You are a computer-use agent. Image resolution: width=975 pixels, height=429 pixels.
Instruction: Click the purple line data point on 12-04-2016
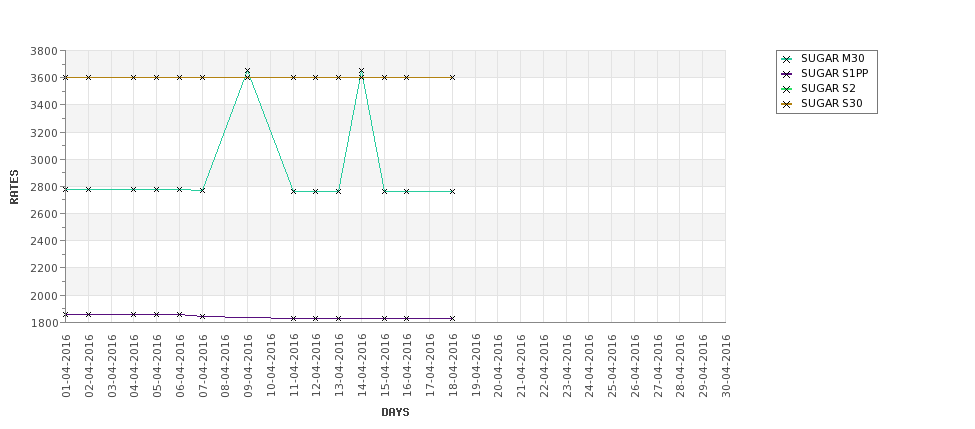click(315, 318)
